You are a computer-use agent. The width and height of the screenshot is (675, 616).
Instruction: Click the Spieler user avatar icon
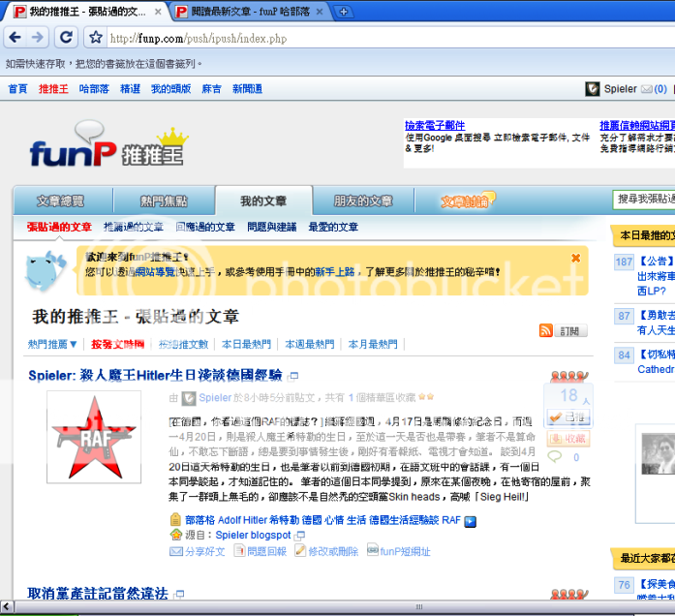click(593, 89)
